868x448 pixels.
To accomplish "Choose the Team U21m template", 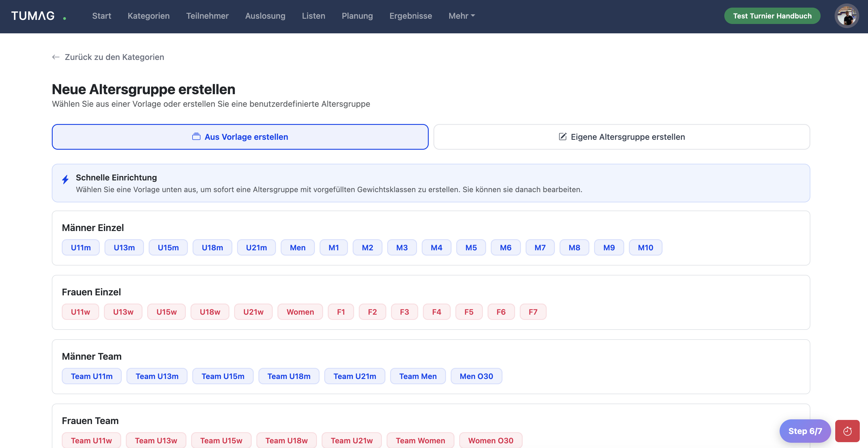I will (x=354, y=376).
